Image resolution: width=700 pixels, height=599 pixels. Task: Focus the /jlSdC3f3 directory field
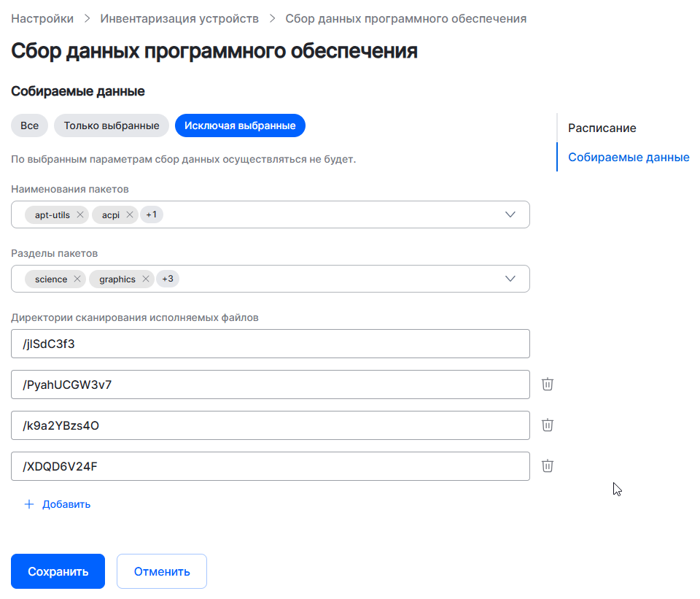click(x=270, y=344)
